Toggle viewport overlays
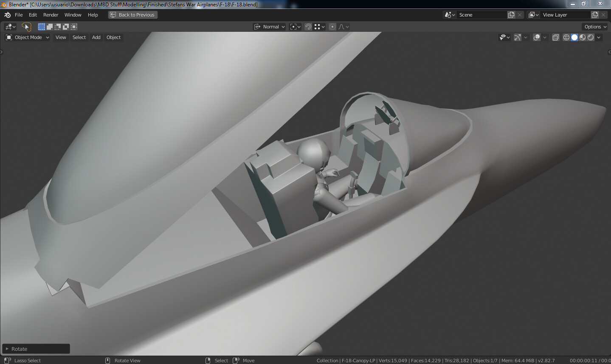Viewport: 611px width, 364px height. (537, 37)
